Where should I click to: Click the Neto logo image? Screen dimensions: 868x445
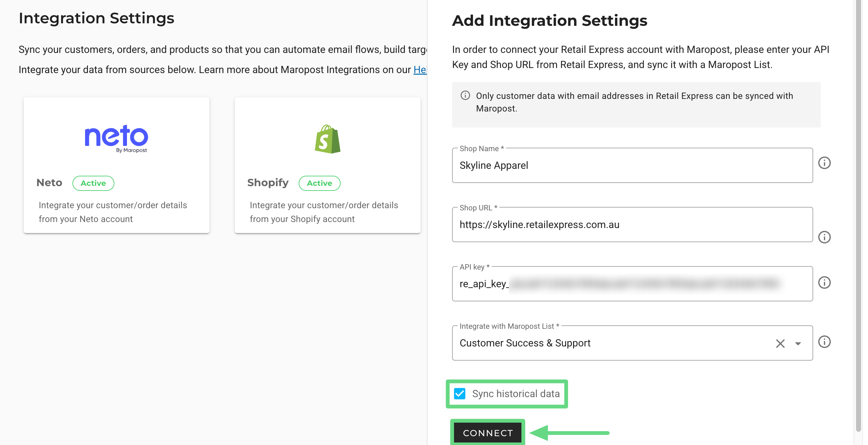coord(116,139)
